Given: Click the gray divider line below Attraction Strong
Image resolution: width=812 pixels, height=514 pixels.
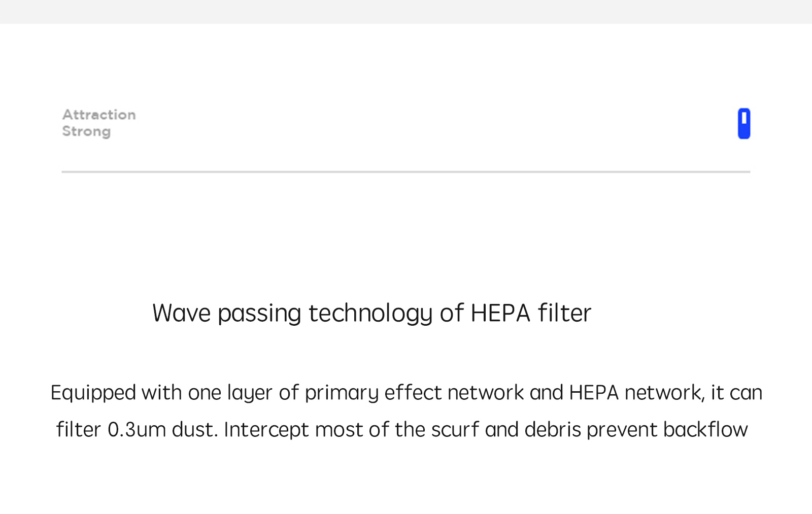Looking at the screenshot, I should [406, 172].
